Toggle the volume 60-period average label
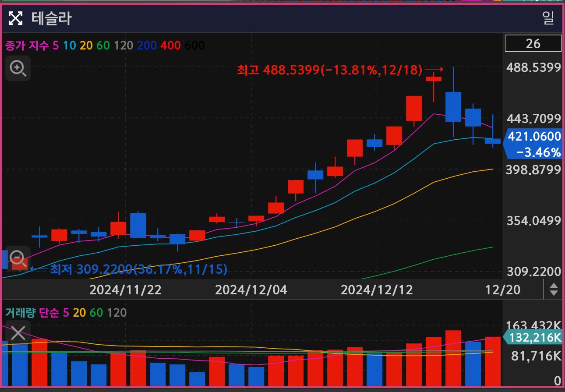Screen dimensions: 565x392 96,313
